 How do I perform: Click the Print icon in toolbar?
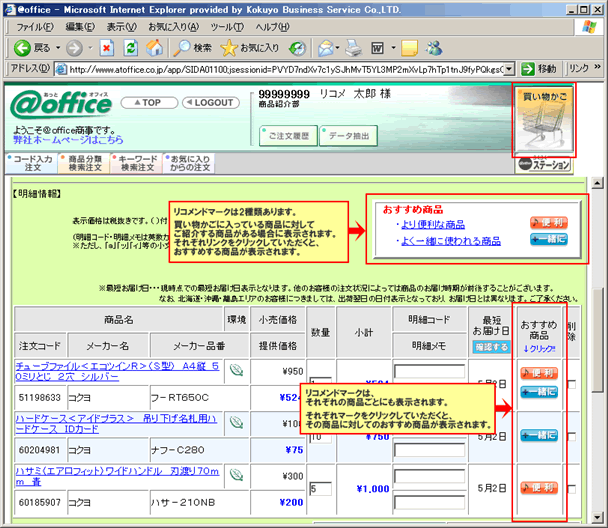point(353,48)
